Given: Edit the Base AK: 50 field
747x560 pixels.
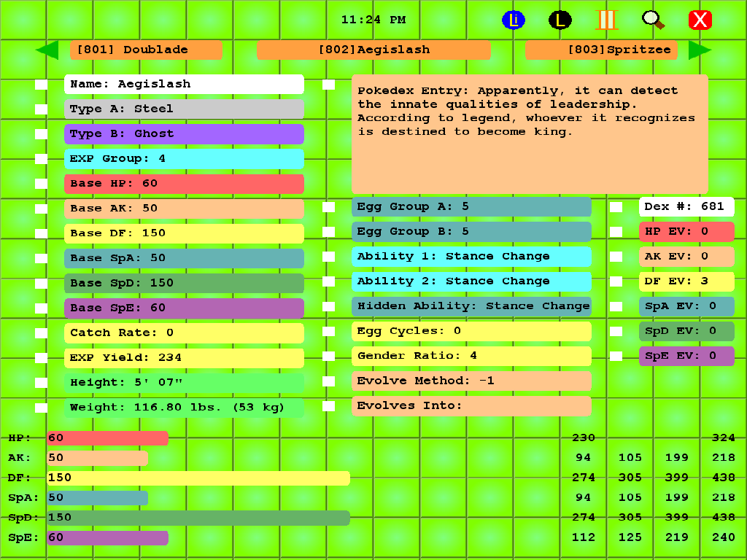Looking at the screenshot, I should (184, 209).
